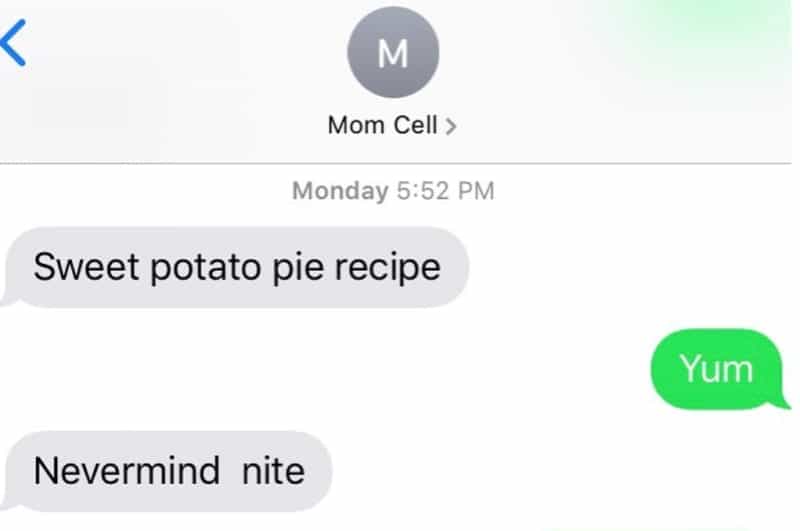
Task: Click the word nite in last message
Action: 273,470
